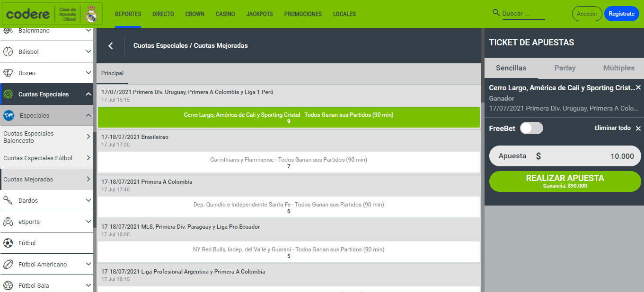Select the Parlay ticket tab
This screenshot has height=292, width=644.
click(565, 68)
